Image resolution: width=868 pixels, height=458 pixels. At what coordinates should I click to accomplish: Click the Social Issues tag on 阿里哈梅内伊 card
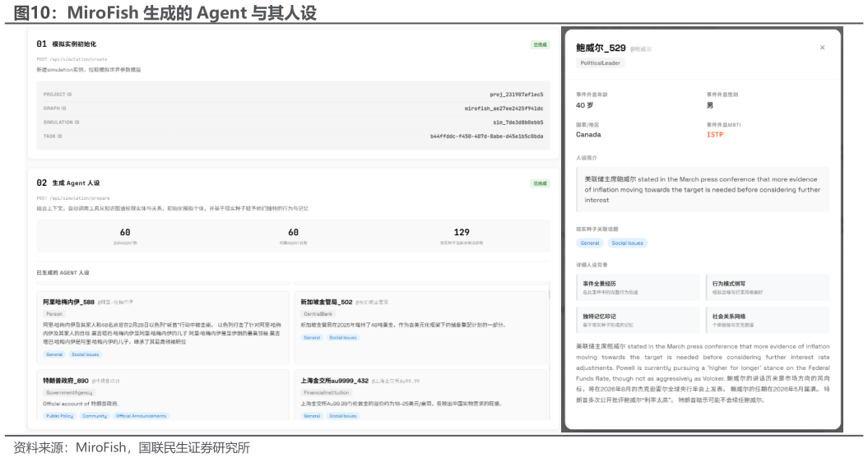tap(86, 354)
